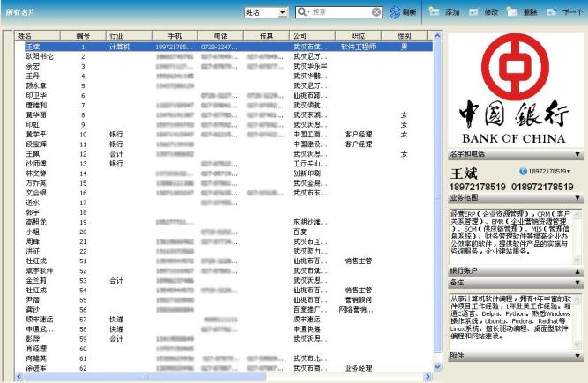588x383 pixels.
Task: Expand the 银行账户 section
Action: tap(577, 272)
